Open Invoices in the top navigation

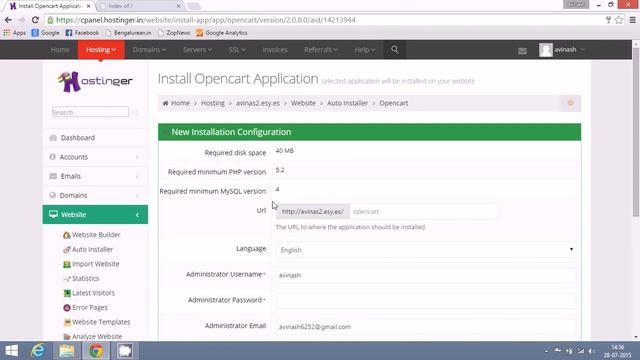point(275,49)
